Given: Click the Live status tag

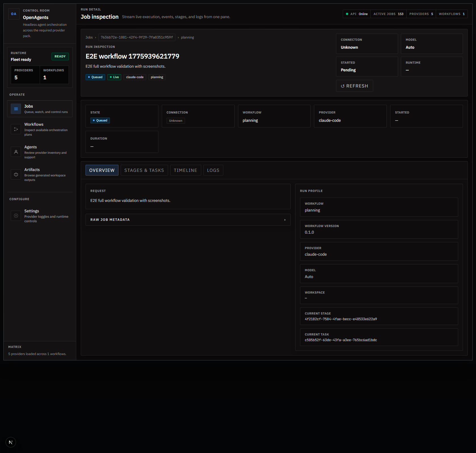Looking at the screenshot, I should click(114, 77).
